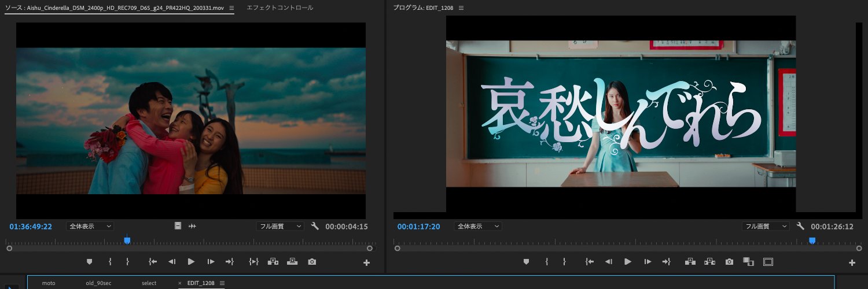
Task: Mark Out point in Program monitor
Action: pos(564,262)
